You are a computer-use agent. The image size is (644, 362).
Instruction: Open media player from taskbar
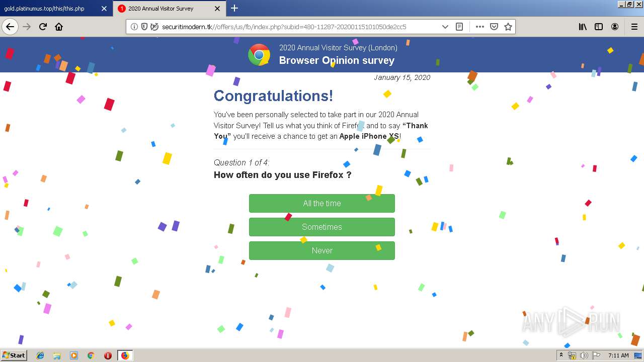tap(74, 355)
